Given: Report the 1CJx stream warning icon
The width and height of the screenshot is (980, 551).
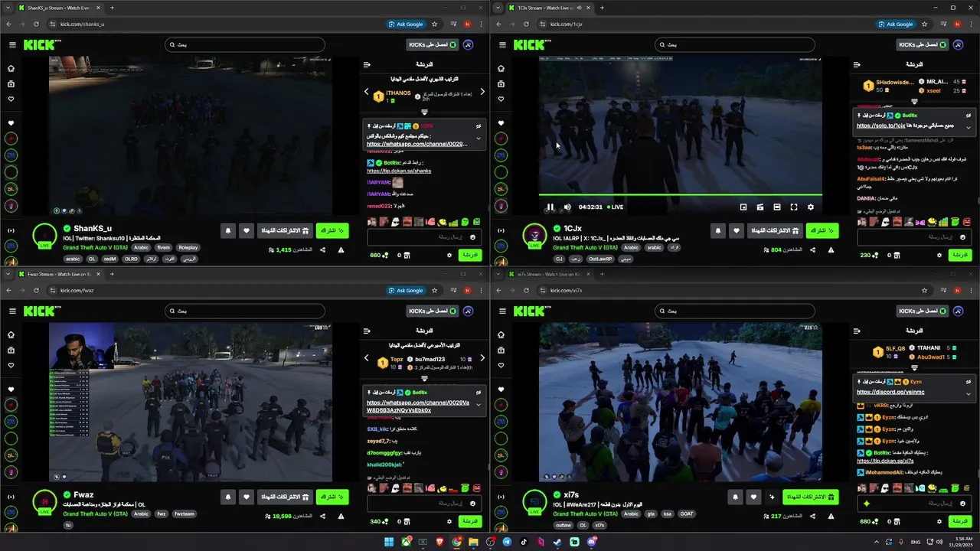Looking at the screenshot, I should (831, 249).
